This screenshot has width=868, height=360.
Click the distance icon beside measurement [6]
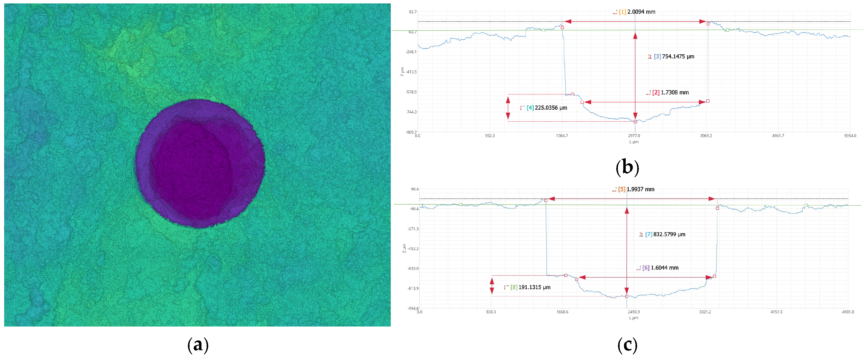coord(638,268)
